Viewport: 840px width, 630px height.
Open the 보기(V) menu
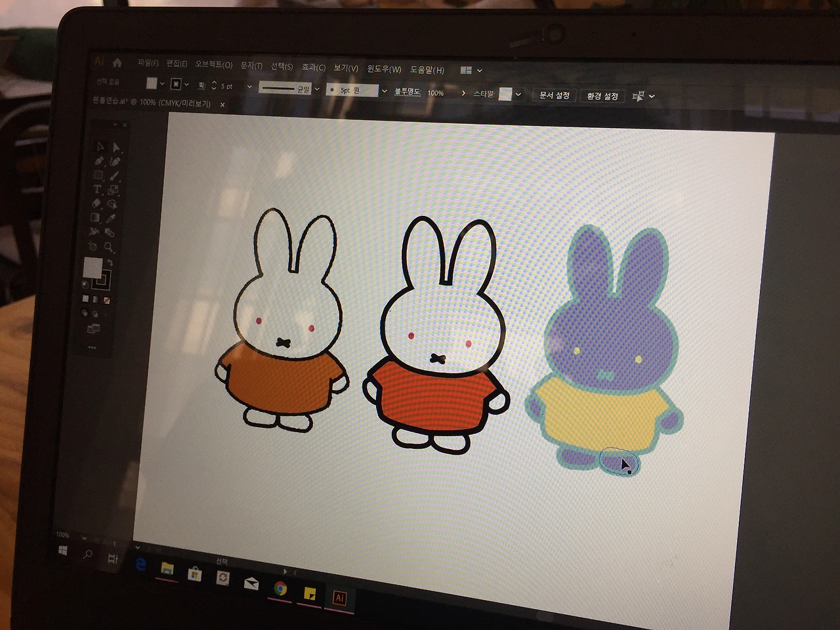[x=346, y=68]
